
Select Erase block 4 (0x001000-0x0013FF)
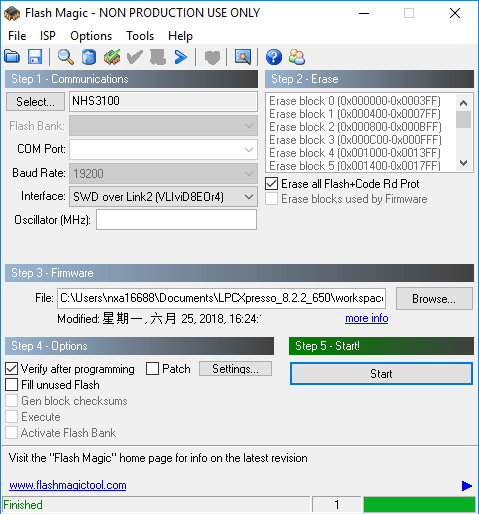pos(355,153)
